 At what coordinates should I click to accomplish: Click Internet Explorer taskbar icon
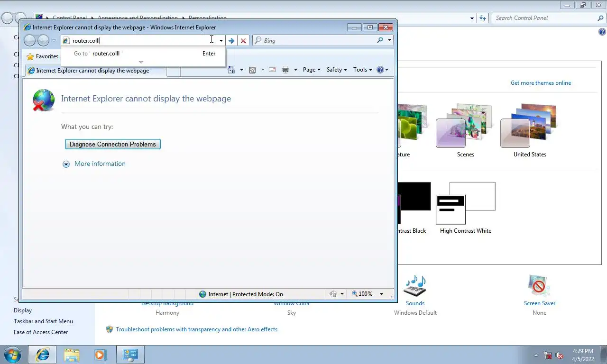pyautogui.click(x=42, y=355)
